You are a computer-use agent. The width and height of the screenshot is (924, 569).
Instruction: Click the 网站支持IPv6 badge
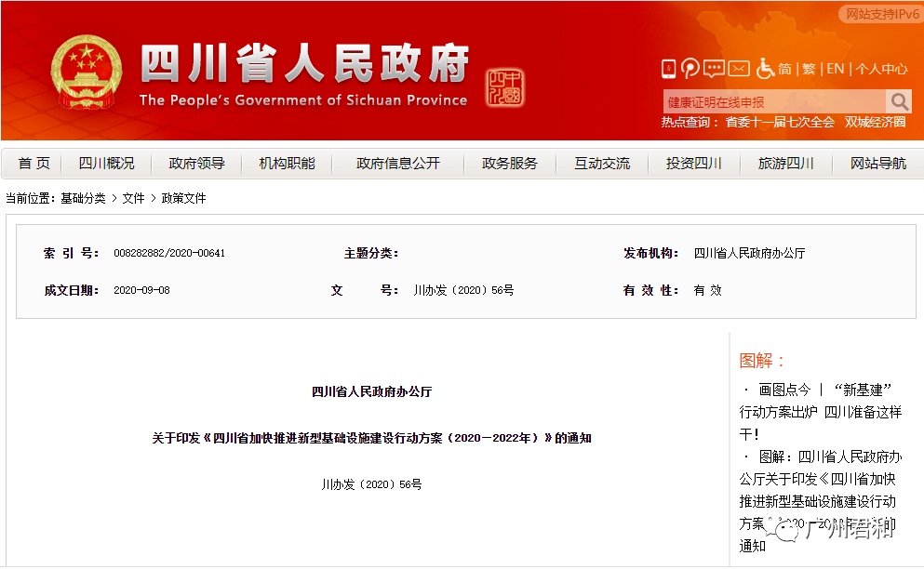pyautogui.click(x=881, y=14)
